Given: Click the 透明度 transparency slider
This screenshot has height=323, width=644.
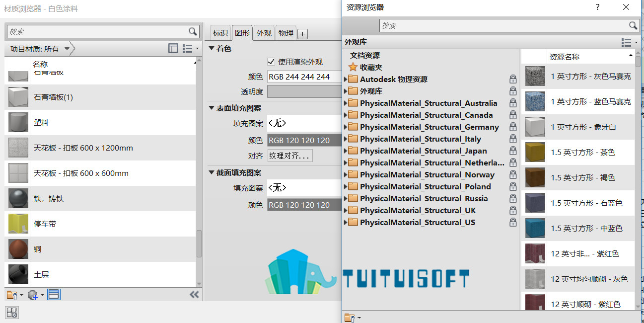Looking at the screenshot, I should tap(304, 91).
